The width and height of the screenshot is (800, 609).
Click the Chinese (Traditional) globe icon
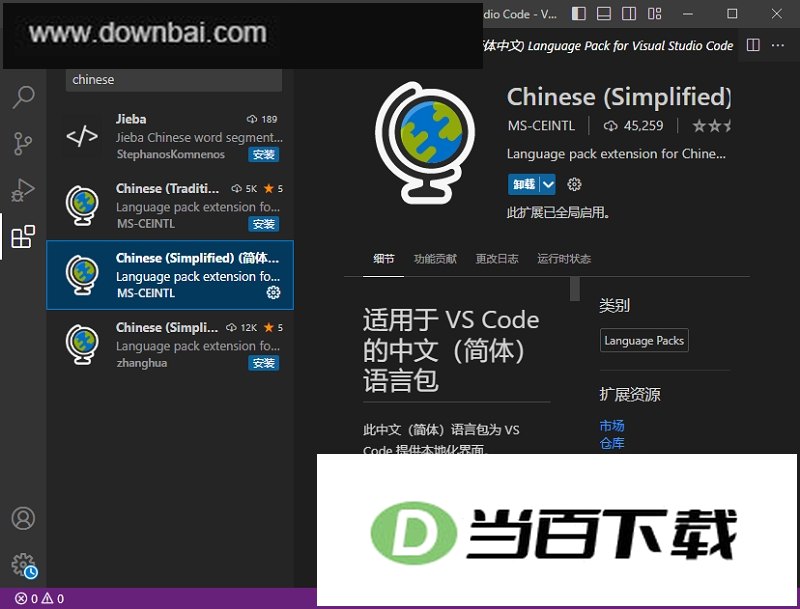pyautogui.click(x=82, y=206)
